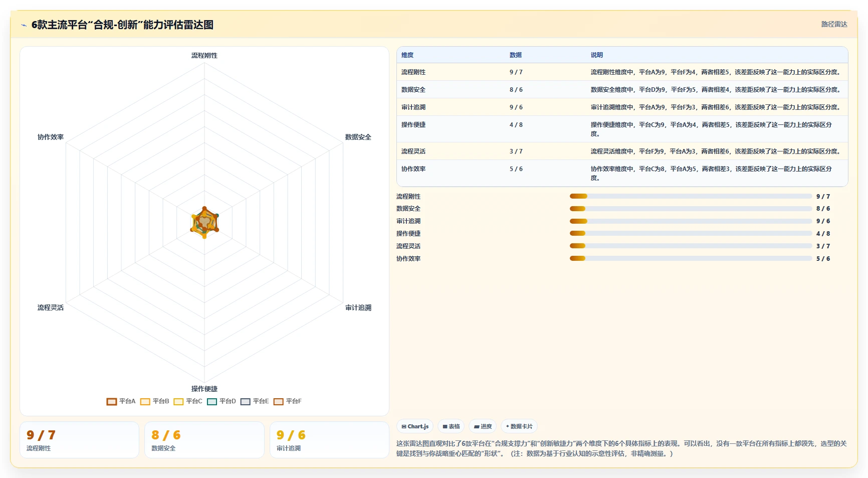
Task: Click the 协作效率 axis label on radar
Action: coord(51,137)
